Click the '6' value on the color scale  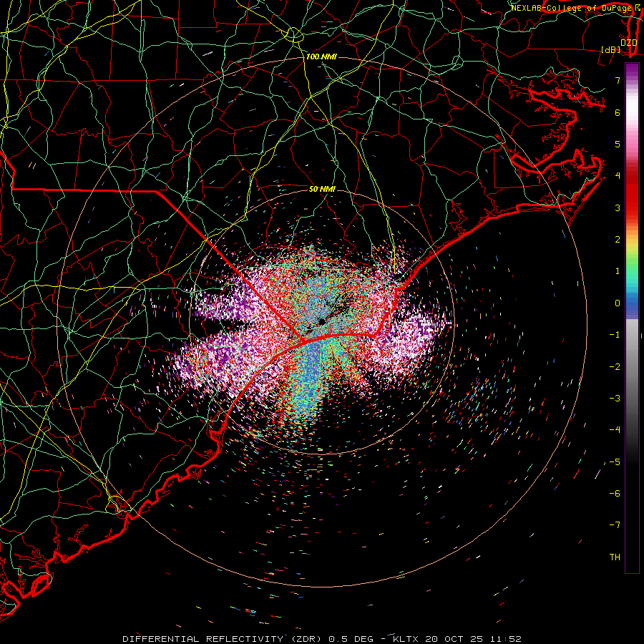618,112
